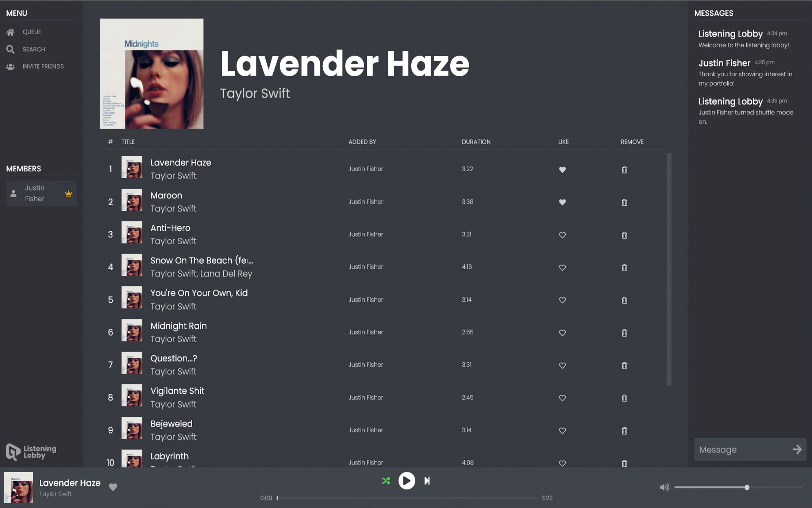Remove Anti-Hero with its trash icon
The height and width of the screenshot is (508, 812).
coord(624,235)
